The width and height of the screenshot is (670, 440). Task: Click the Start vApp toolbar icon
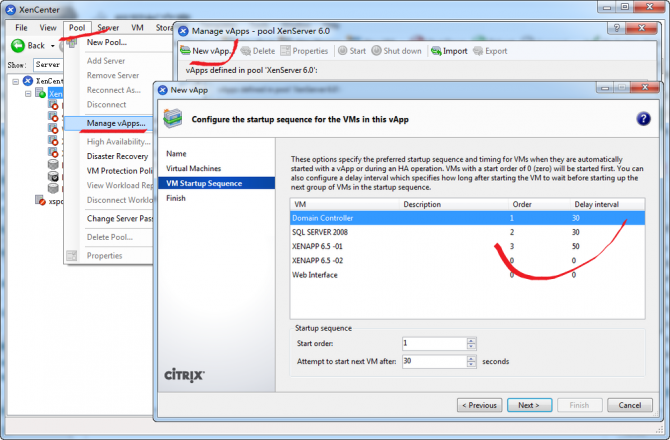pos(343,51)
